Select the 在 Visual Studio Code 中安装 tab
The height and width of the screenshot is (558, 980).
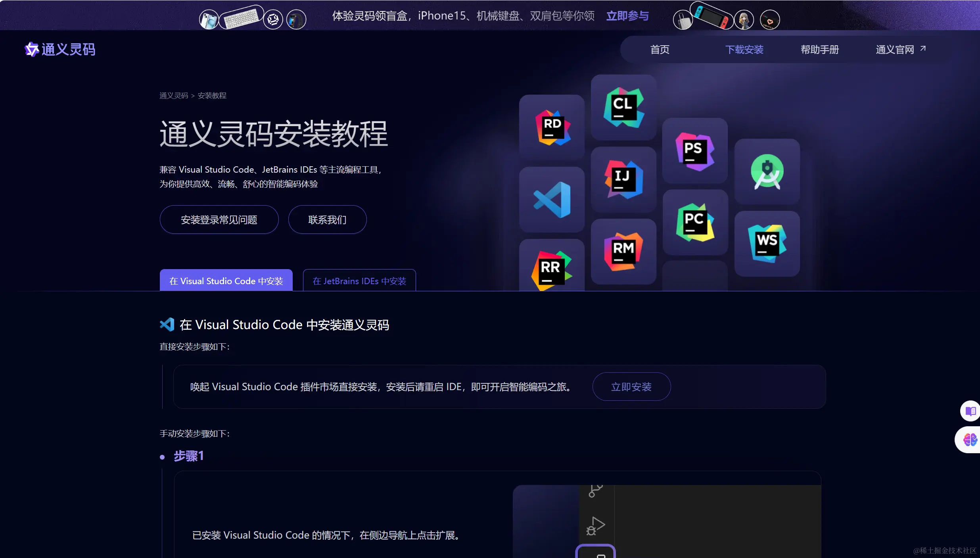coord(226,280)
